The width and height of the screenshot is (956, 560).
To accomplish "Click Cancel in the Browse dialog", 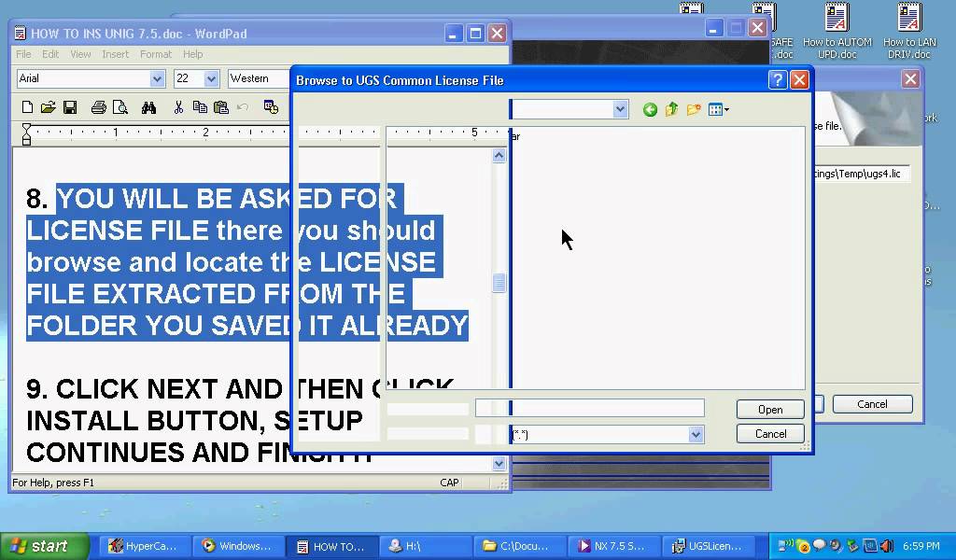I will 770,434.
